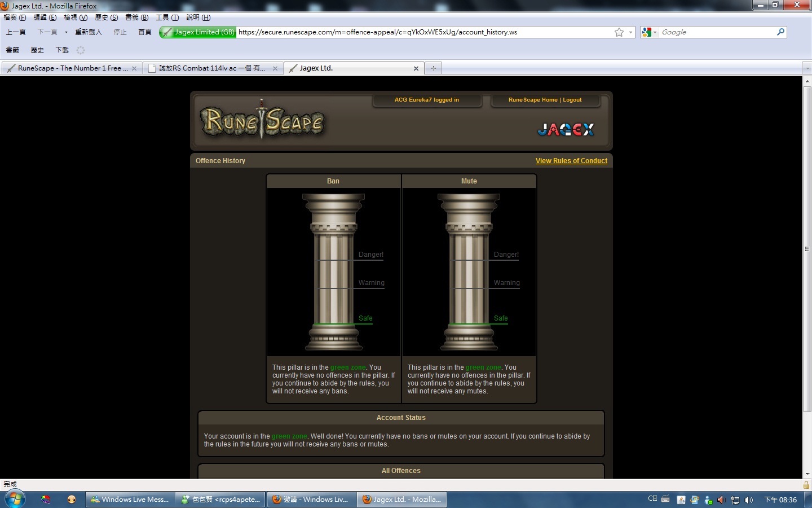This screenshot has height=508, width=812.
Task: Open the Windows Start menu orb
Action: [15, 499]
